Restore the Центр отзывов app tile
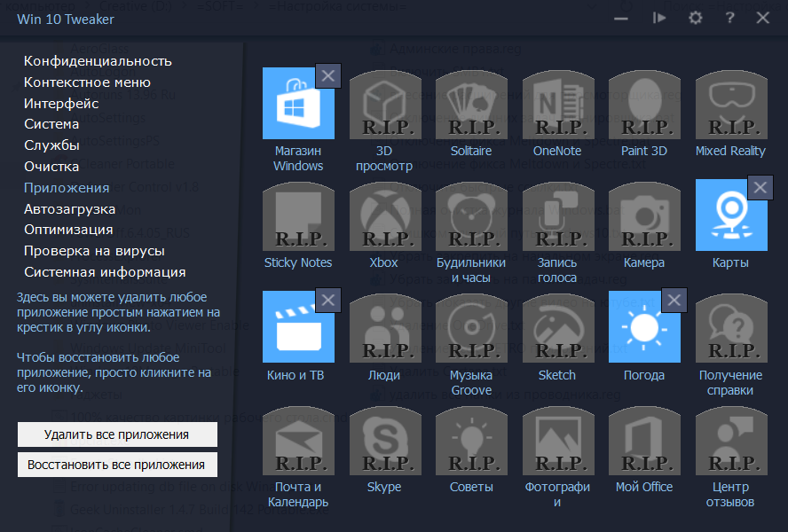Image resolution: width=788 pixels, height=532 pixels. (x=731, y=441)
